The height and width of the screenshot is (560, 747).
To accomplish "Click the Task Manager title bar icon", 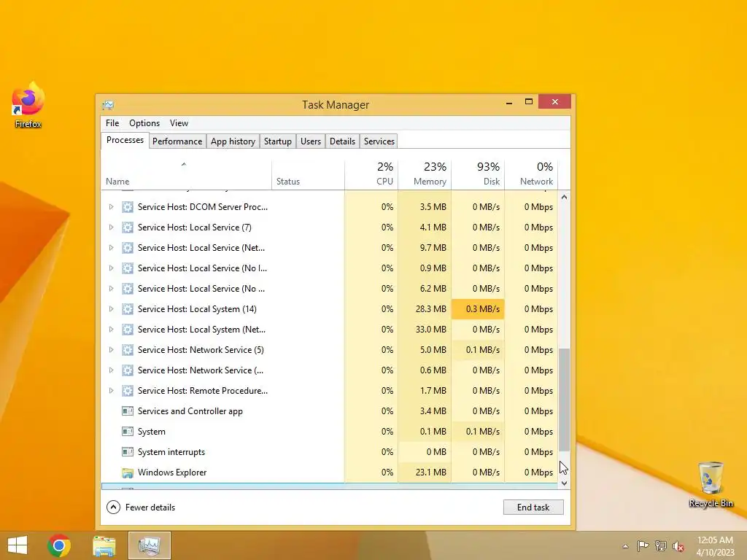I will click(x=108, y=105).
